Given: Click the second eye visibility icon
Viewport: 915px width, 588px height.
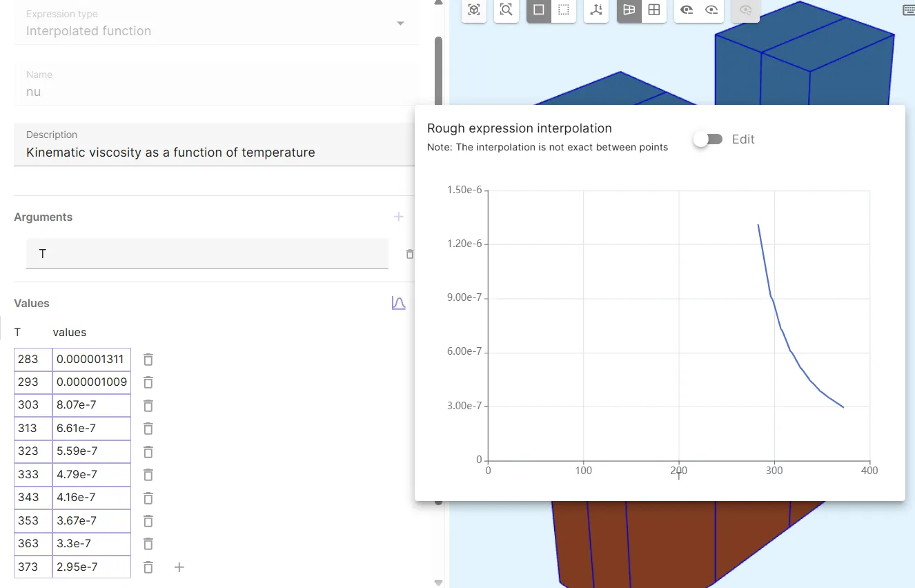Looking at the screenshot, I should [x=711, y=10].
